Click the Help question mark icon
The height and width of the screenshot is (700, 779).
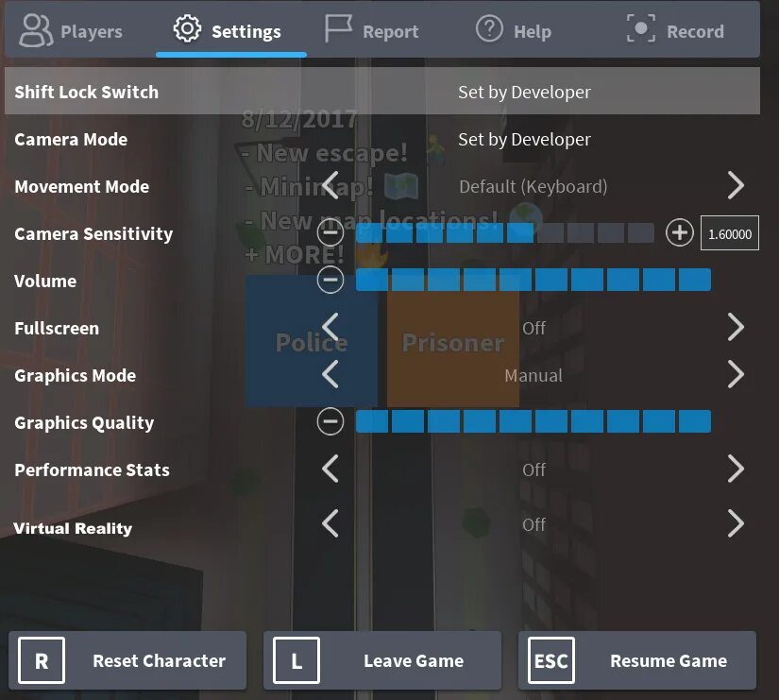point(489,28)
